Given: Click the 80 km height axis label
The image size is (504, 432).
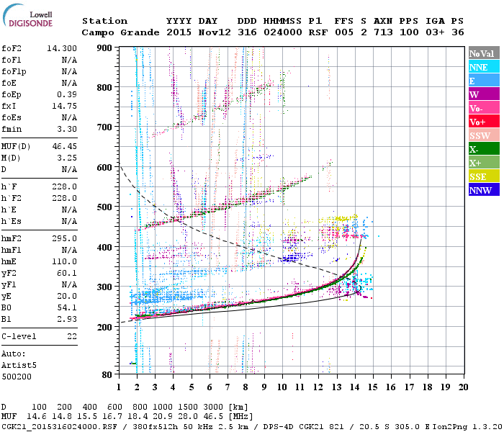Looking at the screenshot, I should (x=107, y=375).
